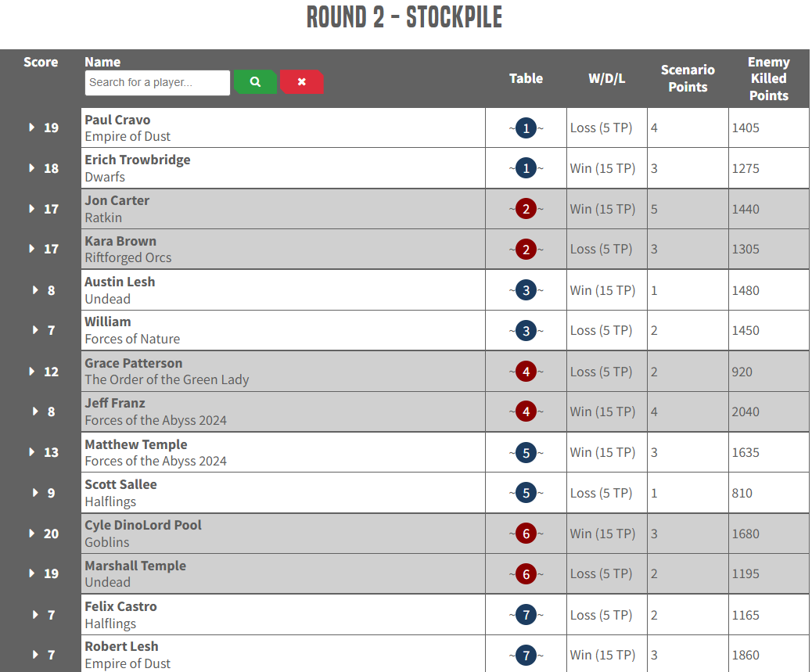This screenshot has height=672, width=812.
Task: Click the green search magnifier button
Action: coord(255,82)
